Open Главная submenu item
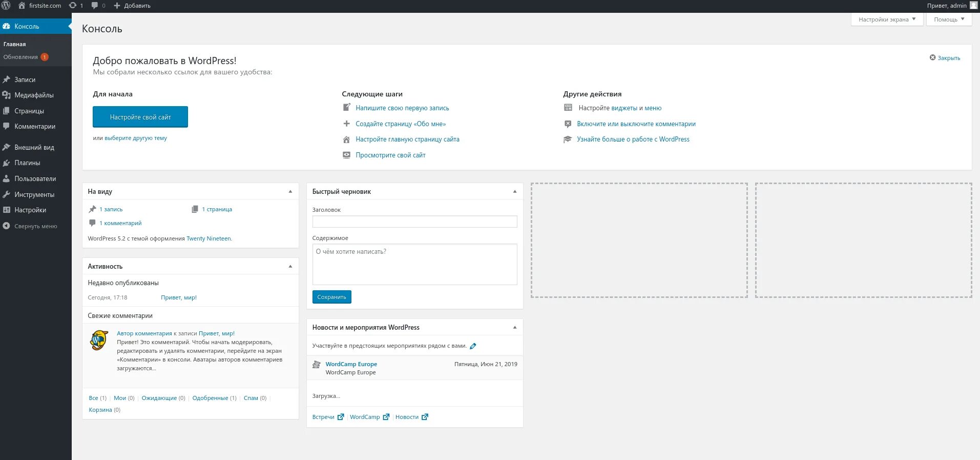The height and width of the screenshot is (460, 980). pos(14,44)
